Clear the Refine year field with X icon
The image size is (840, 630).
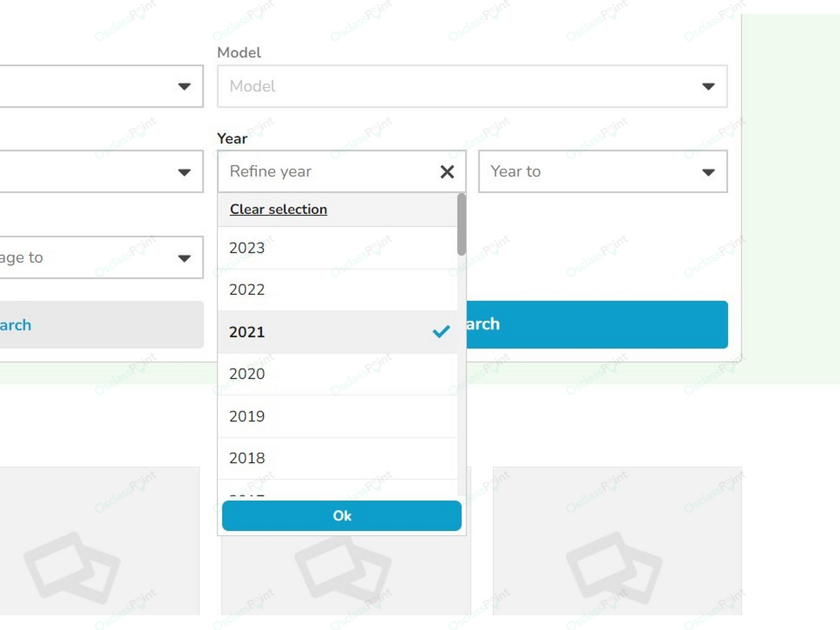pyautogui.click(x=447, y=172)
